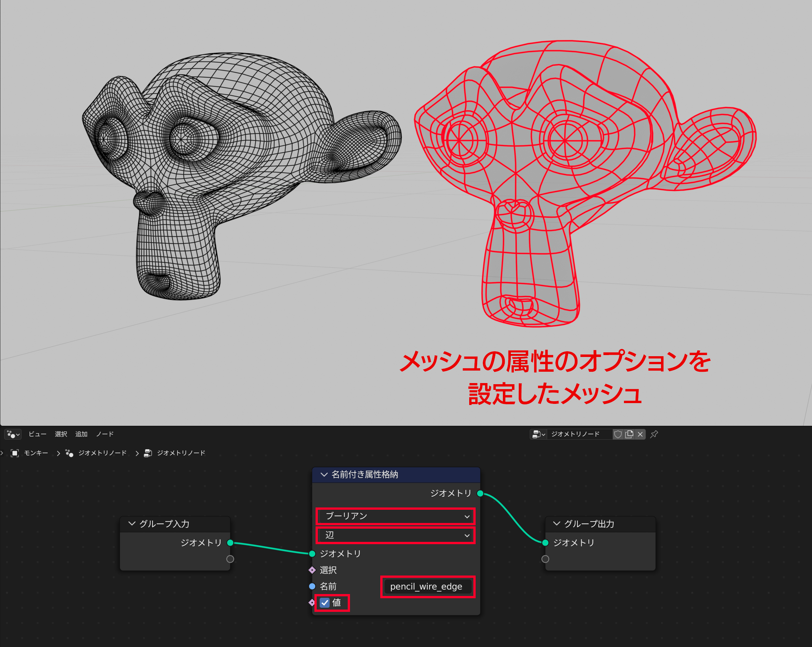Collapse the グループ出力 node

coord(557,524)
